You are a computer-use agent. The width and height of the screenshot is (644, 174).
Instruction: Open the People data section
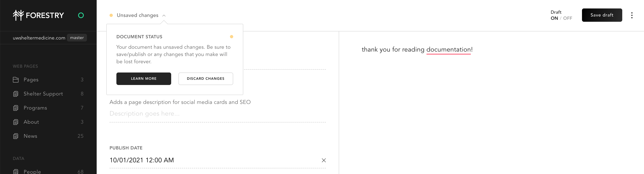32,172
